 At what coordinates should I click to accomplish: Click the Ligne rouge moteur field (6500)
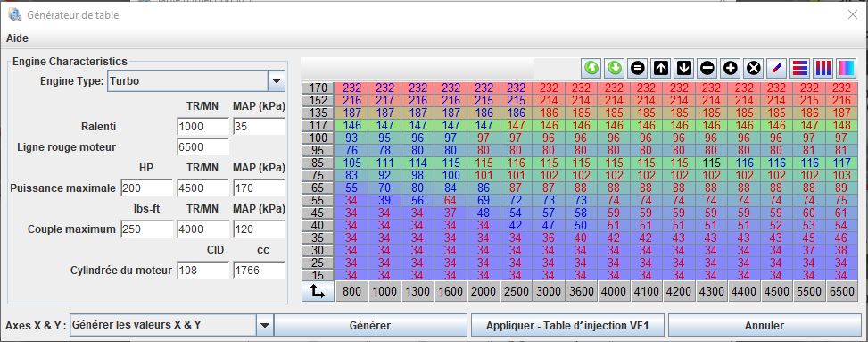[x=203, y=146]
